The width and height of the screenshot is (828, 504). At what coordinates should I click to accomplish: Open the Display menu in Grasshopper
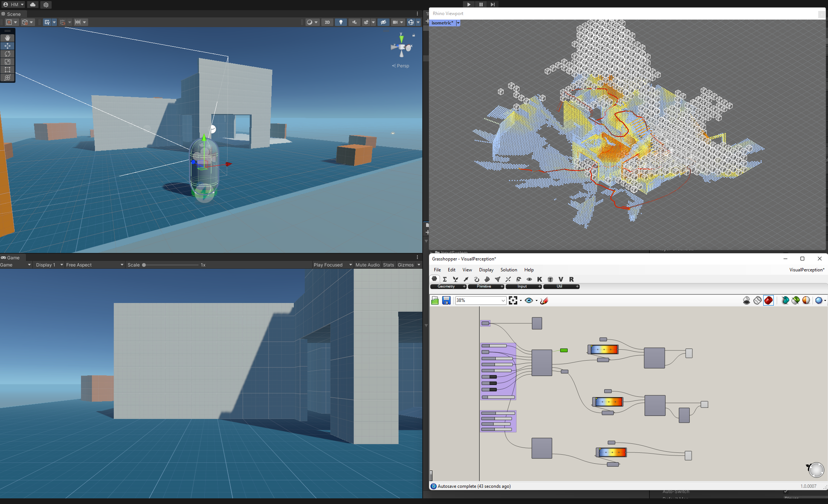[x=486, y=270]
